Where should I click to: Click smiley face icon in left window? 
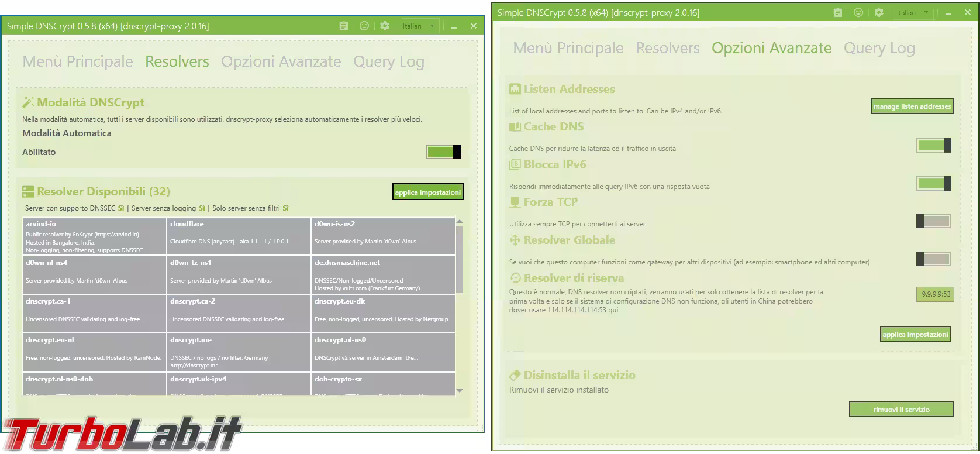tap(364, 26)
